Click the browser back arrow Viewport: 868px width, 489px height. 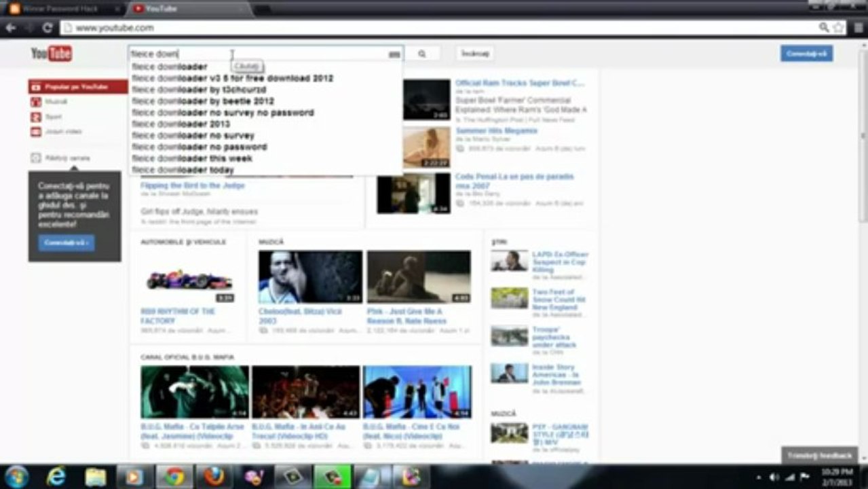11,28
